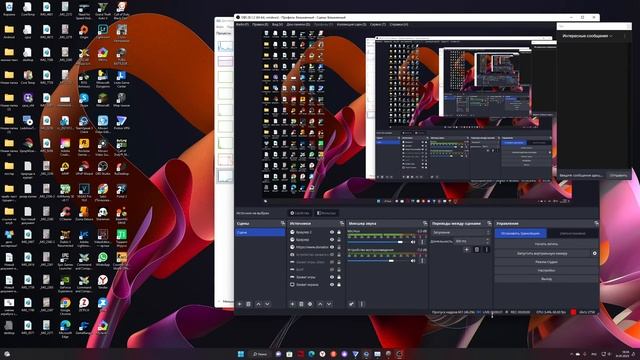Viewport: 640px width, 360px height.
Task: Unlock the 'Захват экрана' source
Action: coord(339,284)
